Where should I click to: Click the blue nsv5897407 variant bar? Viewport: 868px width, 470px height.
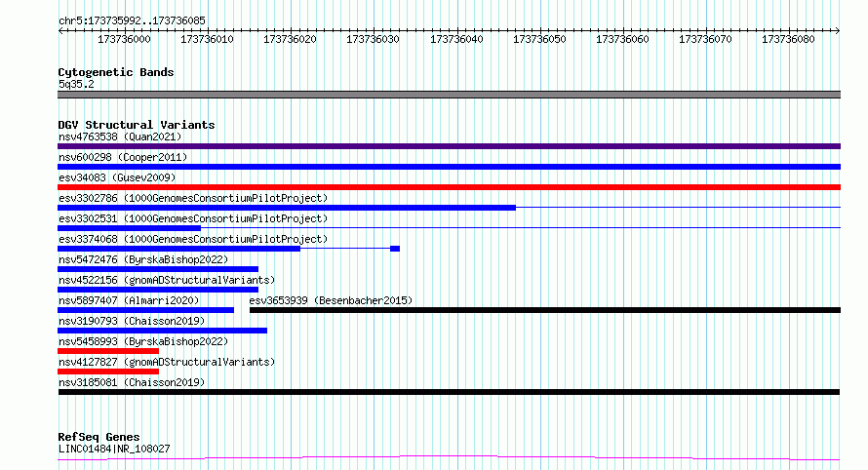coord(145,310)
